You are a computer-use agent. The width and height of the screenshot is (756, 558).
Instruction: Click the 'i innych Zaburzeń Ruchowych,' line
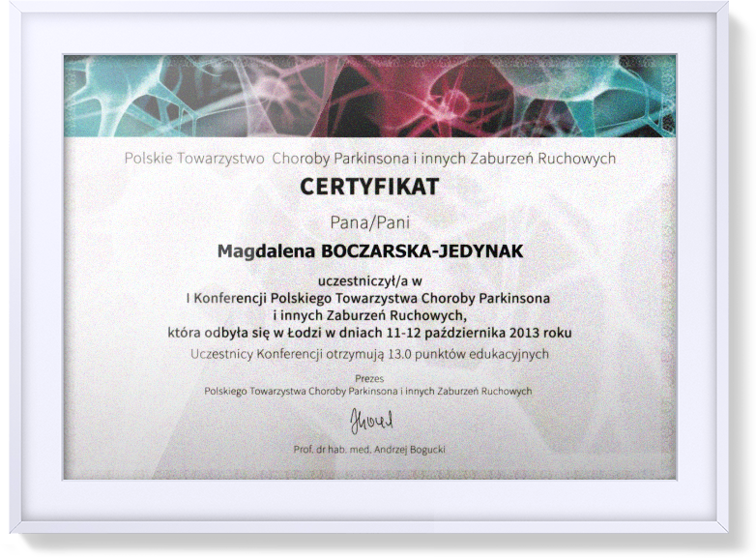pos(370,316)
